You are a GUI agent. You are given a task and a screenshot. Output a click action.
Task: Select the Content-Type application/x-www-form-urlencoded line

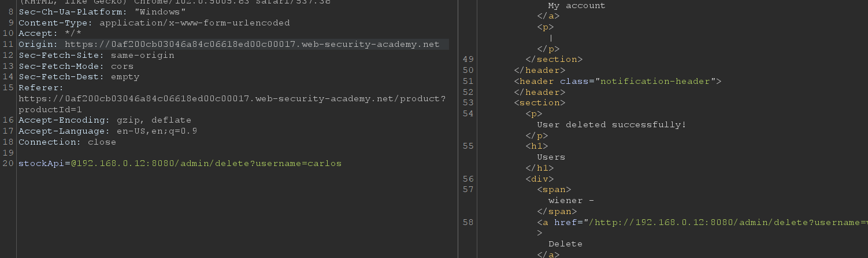154,23
